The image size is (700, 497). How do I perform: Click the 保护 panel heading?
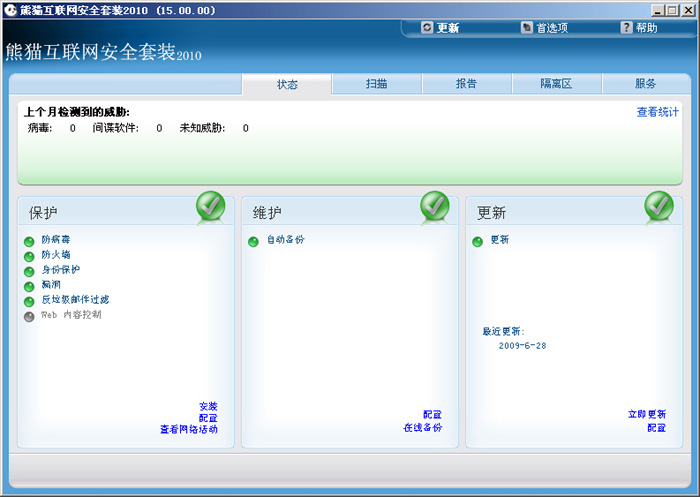[43, 213]
